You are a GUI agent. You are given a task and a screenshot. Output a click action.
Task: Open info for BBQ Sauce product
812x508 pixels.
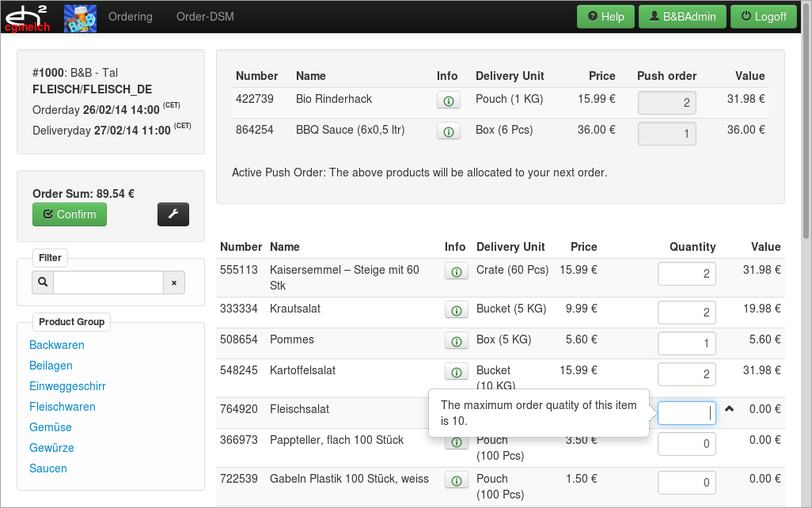(x=448, y=131)
